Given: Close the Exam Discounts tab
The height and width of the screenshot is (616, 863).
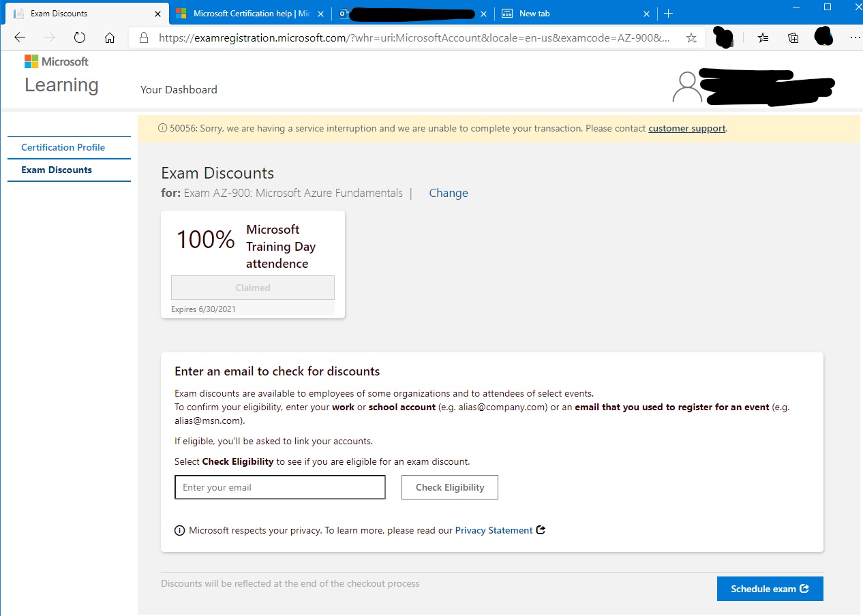Looking at the screenshot, I should 158,14.
